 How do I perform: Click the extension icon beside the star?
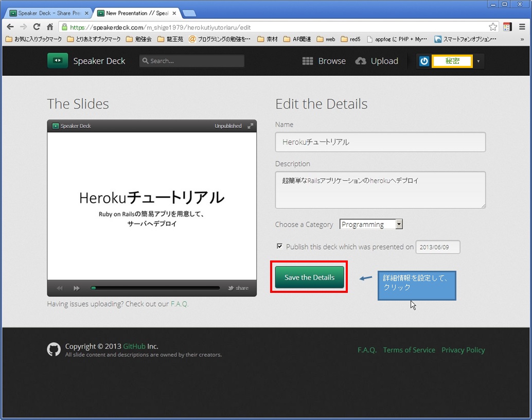508,27
